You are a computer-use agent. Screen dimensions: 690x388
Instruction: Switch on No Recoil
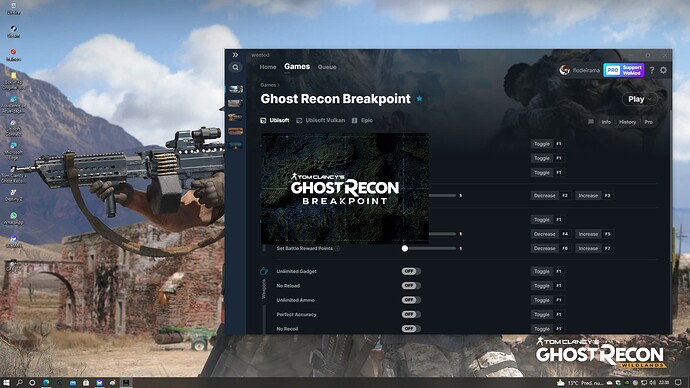point(411,329)
